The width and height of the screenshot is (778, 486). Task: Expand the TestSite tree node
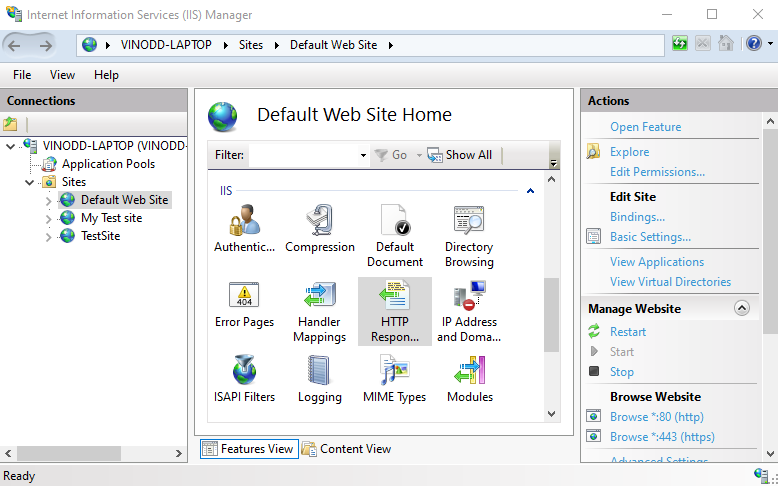tap(48, 237)
